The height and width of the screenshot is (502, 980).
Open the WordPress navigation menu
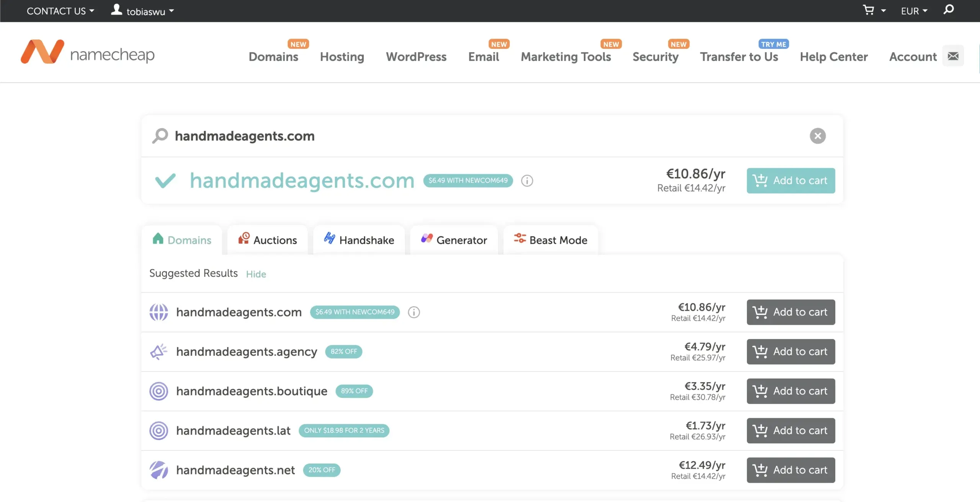pyautogui.click(x=416, y=57)
